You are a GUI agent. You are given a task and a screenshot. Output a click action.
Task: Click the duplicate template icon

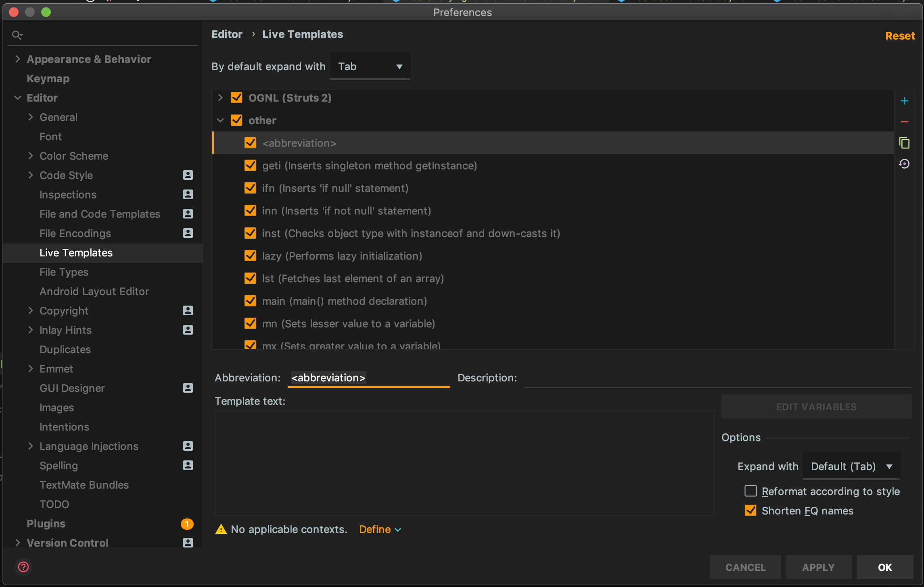point(904,143)
